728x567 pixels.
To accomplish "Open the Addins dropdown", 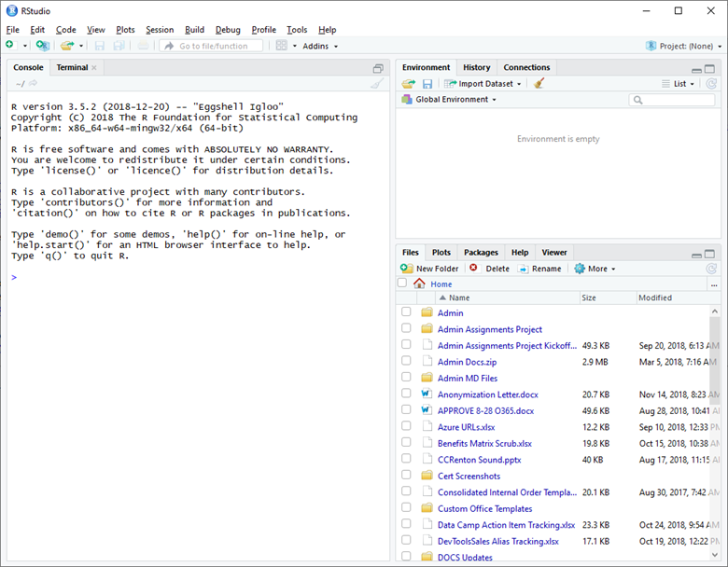I will (x=320, y=46).
